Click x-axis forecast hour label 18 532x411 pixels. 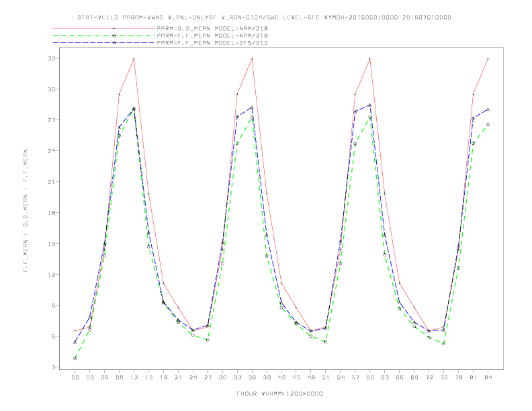[163, 377]
